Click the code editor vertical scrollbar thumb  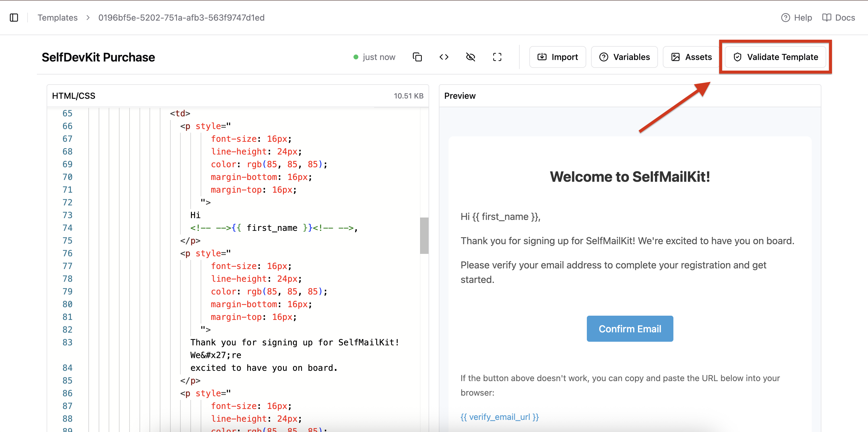424,235
